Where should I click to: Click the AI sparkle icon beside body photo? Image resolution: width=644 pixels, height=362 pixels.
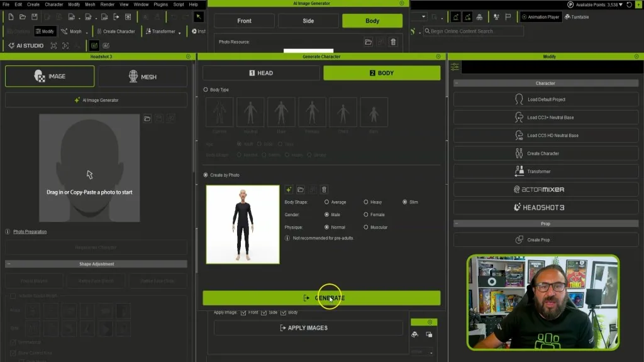pyautogui.click(x=289, y=190)
